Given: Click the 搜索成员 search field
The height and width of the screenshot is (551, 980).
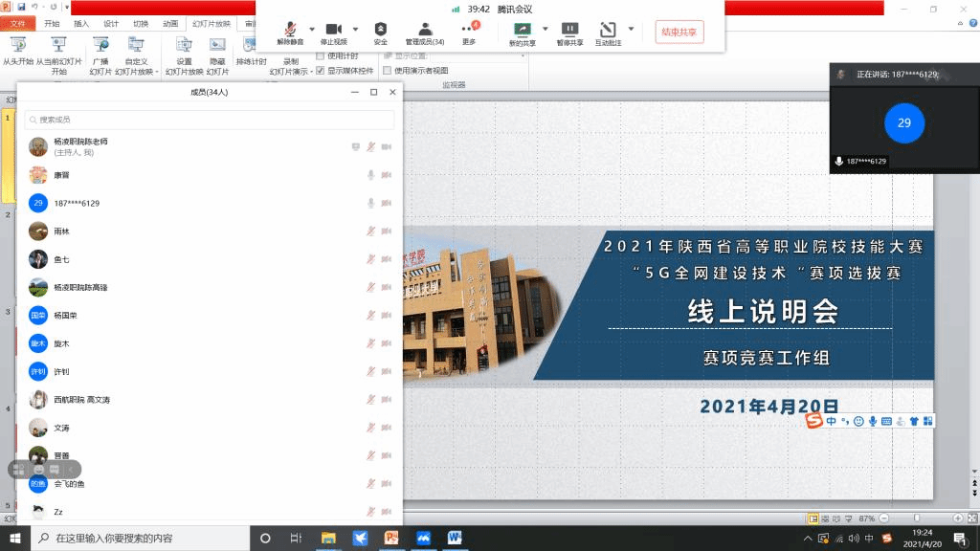Looking at the screenshot, I should pos(210,120).
